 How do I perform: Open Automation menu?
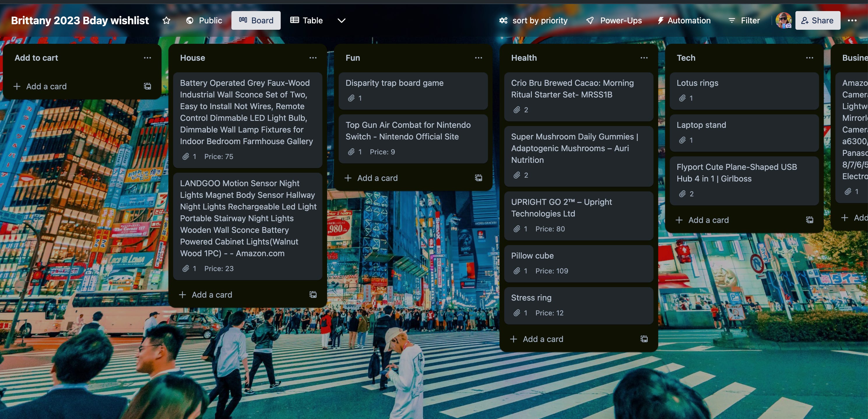pos(684,21)
